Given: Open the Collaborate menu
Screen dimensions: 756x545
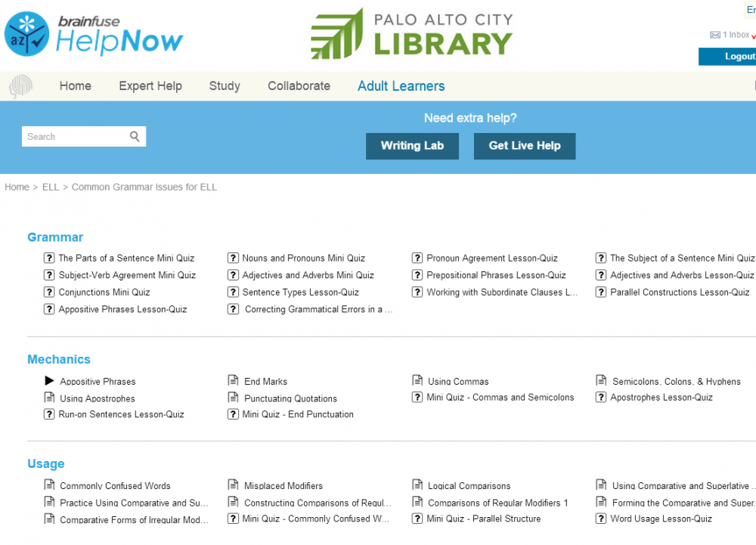Looking at the screenshot, I should click(299, 86).
